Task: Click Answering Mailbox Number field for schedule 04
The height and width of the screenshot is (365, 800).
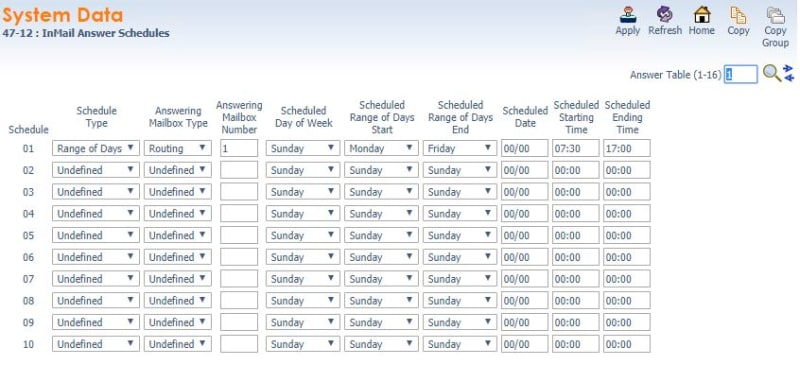Action: point(239,213)
